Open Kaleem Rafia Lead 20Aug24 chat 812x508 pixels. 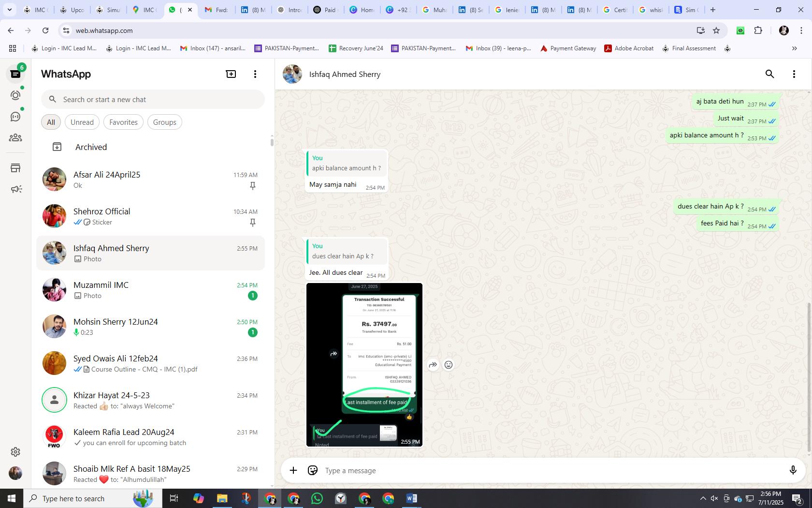[151, 437]
